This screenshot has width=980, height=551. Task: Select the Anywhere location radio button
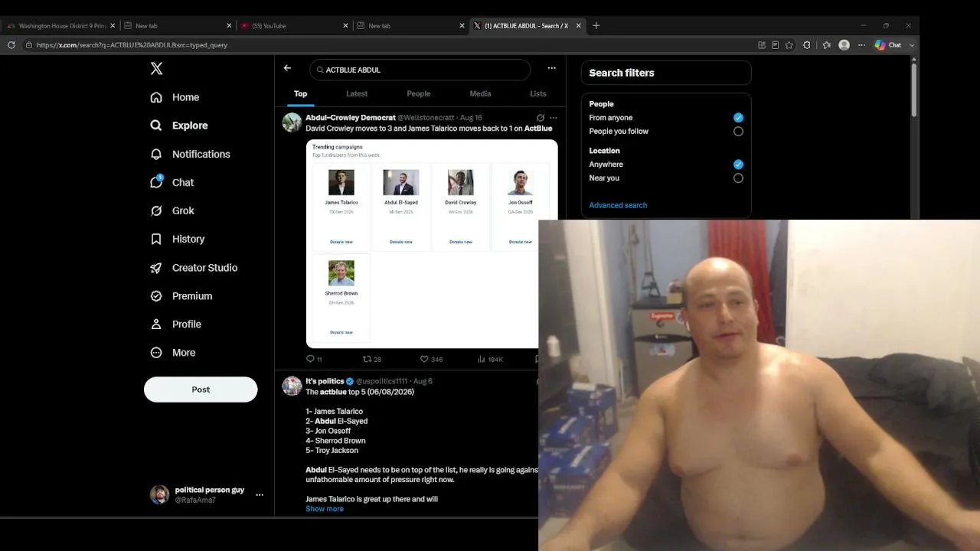738,165
